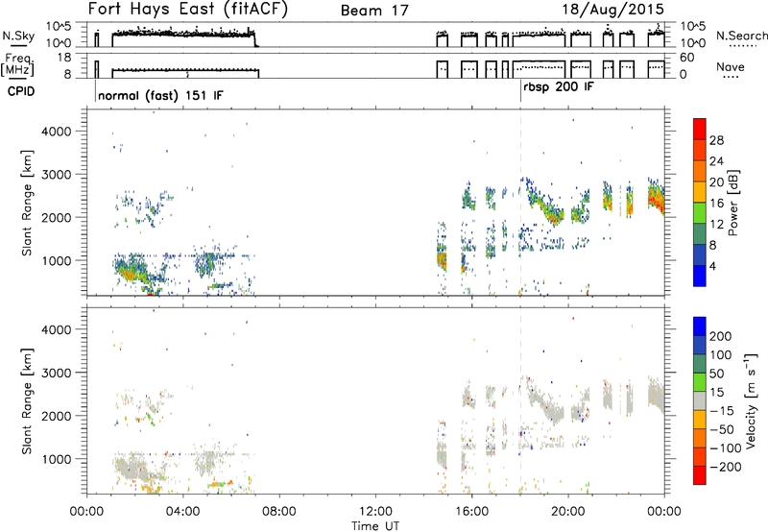Viewport: 768px width, 532px height.
Task: Click the 'Freq. [MHz]' label
Action: [18, 64]
